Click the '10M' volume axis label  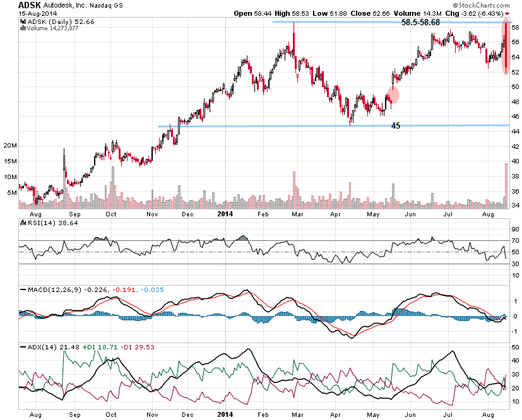[x=10, y=177]
